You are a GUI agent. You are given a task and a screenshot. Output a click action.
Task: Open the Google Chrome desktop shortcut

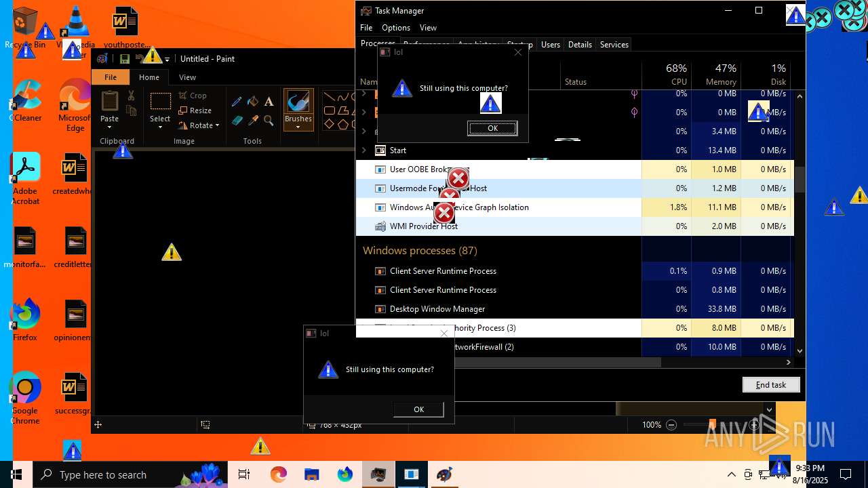click(25, 398)
